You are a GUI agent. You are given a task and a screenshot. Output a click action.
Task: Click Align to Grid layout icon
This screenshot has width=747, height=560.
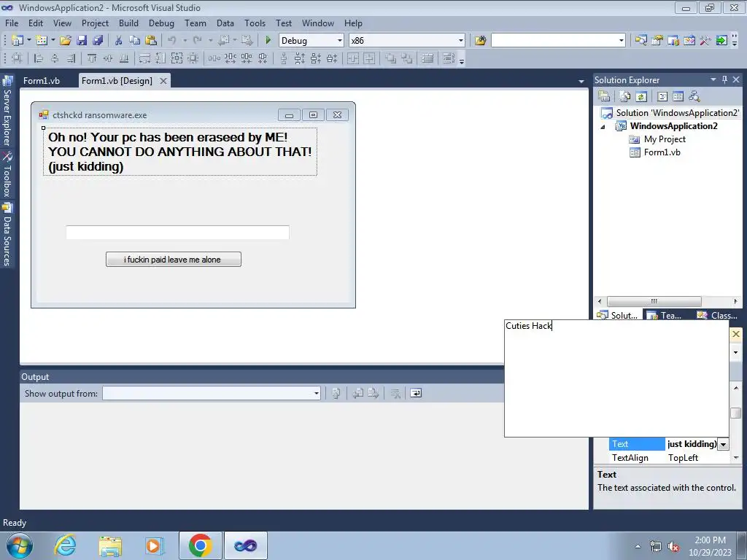18,58
